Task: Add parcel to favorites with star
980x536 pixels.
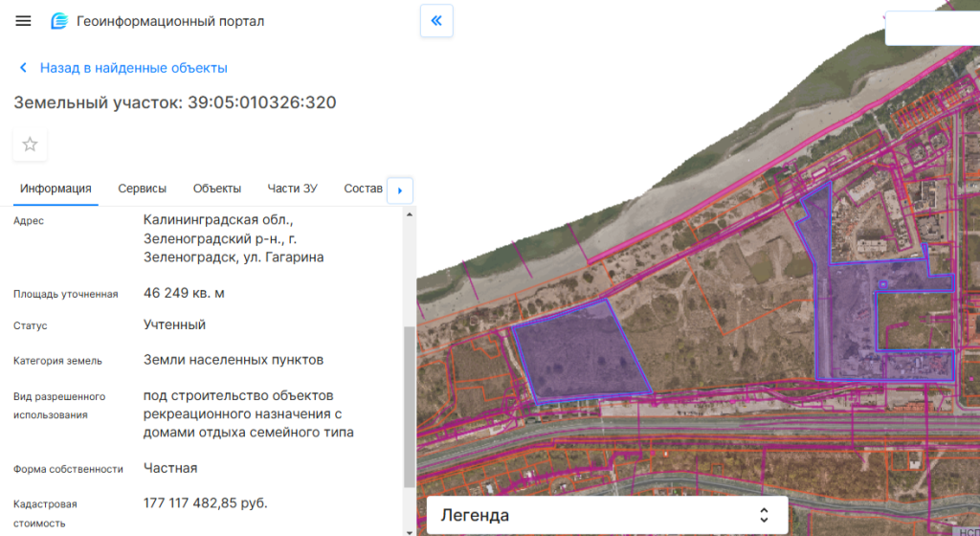Action: 30,145
